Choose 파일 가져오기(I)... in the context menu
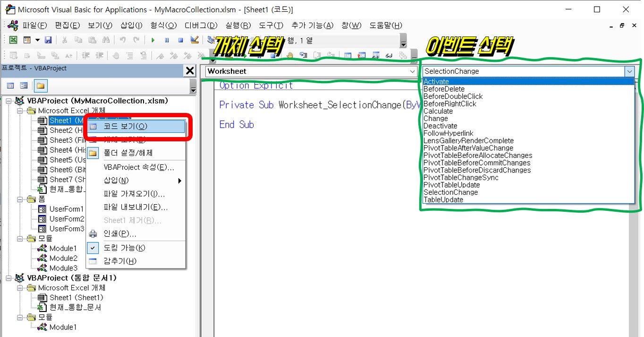The height and width of the screenshot is (337, 644). (136, 194)
